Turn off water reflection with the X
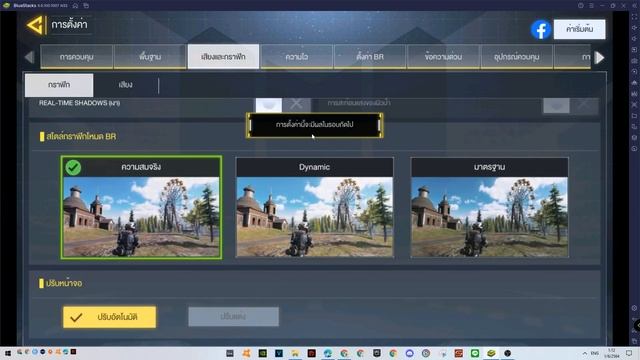This screenshot has width=640, height=360. coord(584,105)
